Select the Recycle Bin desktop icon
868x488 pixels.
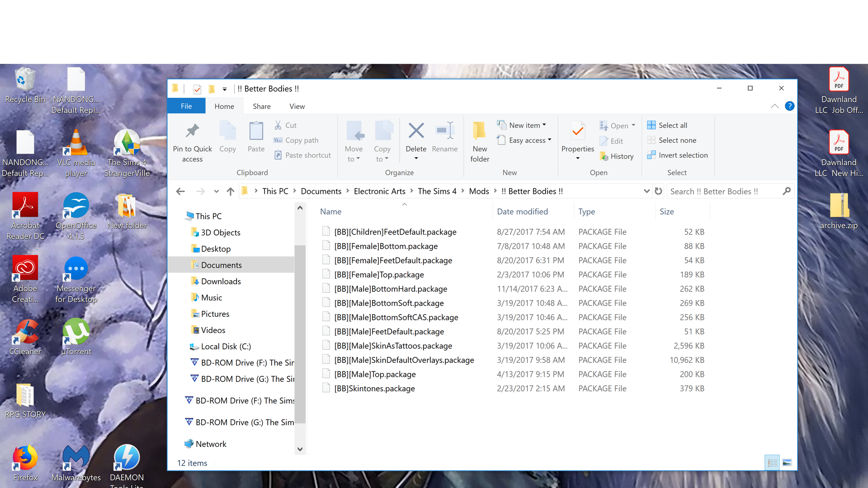[25, 85]
